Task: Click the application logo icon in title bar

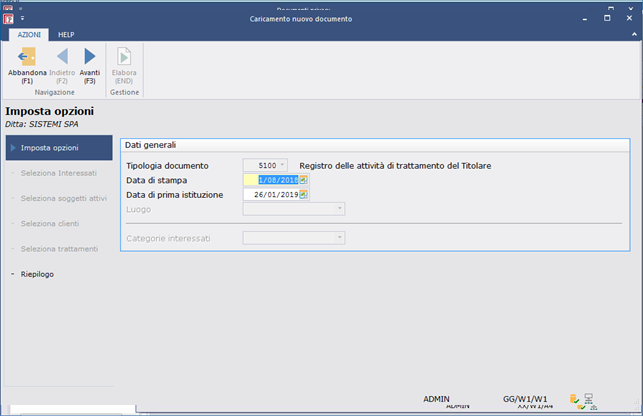Action: (8, 19)
